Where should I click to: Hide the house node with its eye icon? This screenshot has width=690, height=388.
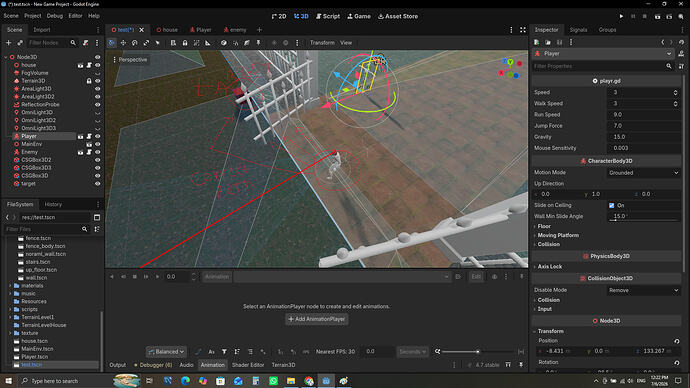[x=98, y=65]
